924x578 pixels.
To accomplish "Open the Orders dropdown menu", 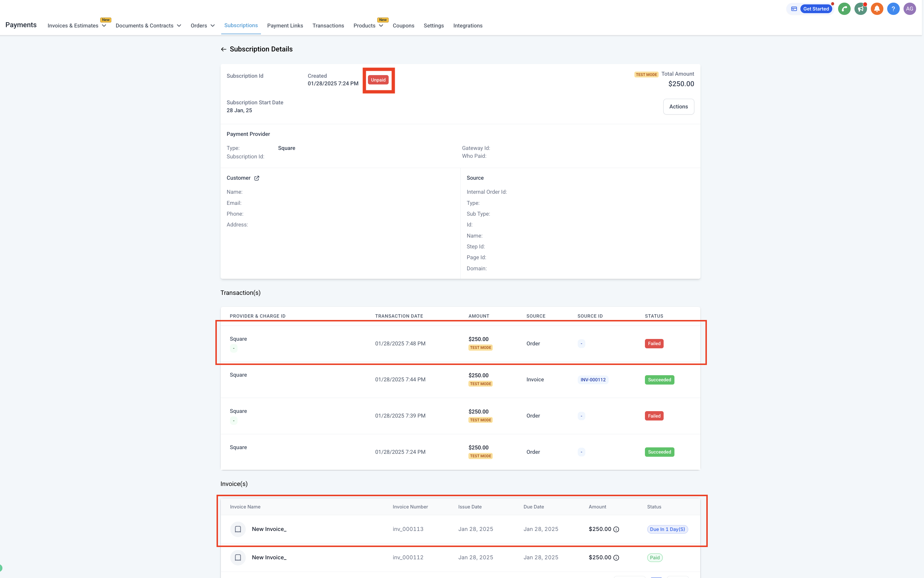I will [x=203, y=26].
